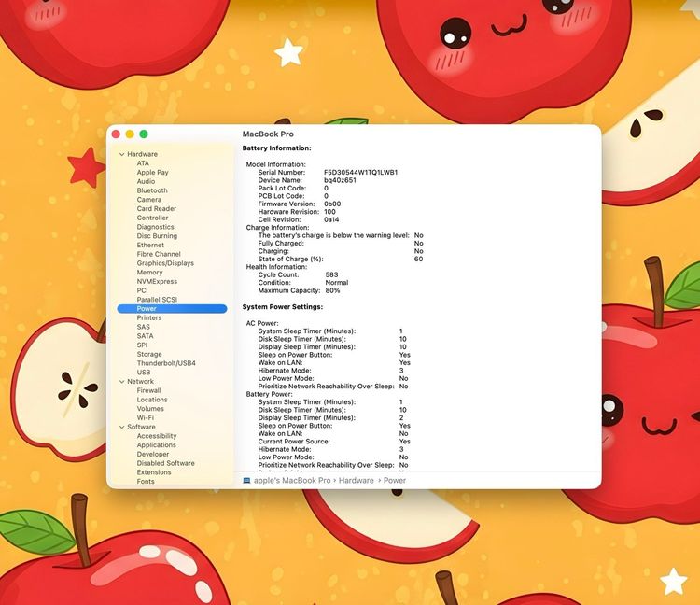The width and height of the screenshot is (700, 605).
Task: Click the Cycle Count value 583
Action: pyautogui.click(x=331, y=274)
